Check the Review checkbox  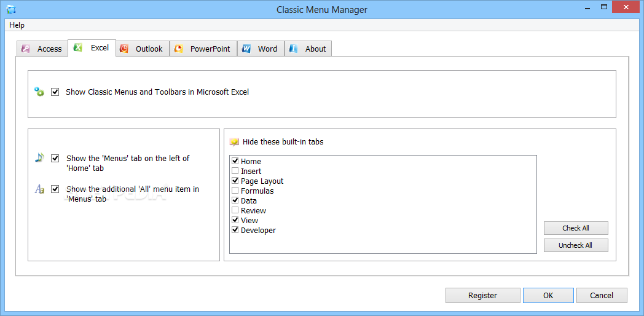click(235, 210)
